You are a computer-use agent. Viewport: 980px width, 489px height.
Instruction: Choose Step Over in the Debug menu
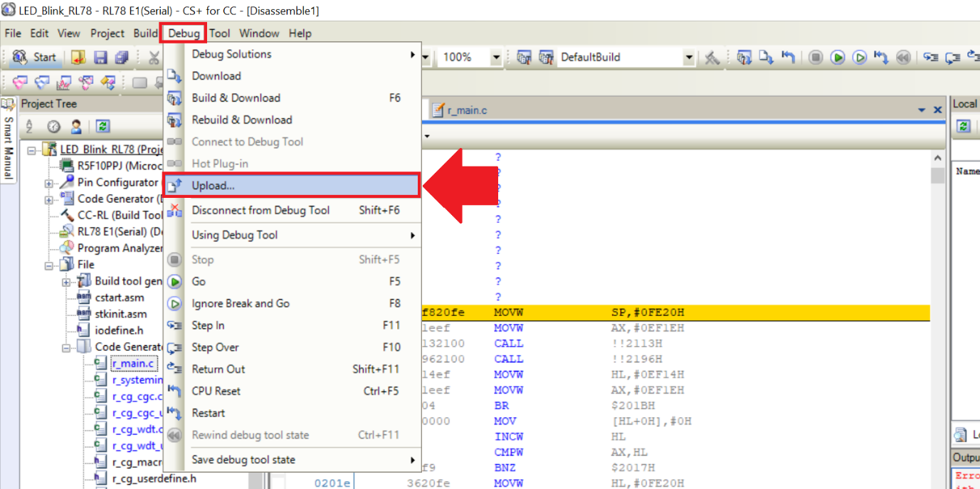coord(292,347)
